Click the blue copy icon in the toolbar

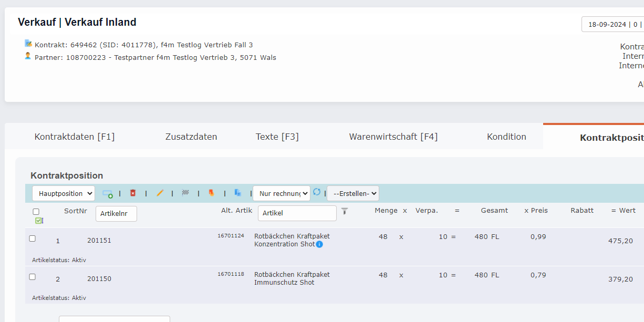[x=237, y=193]
